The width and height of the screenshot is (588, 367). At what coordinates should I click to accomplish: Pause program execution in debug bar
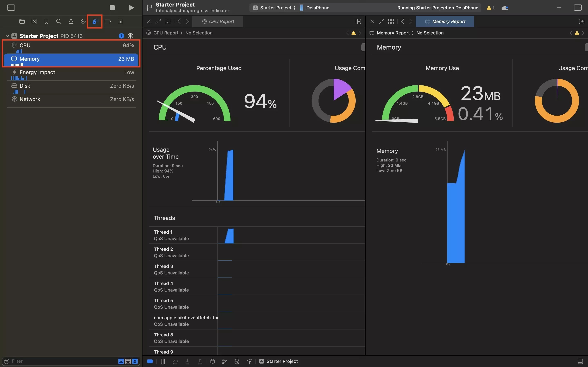coord(163,361)
